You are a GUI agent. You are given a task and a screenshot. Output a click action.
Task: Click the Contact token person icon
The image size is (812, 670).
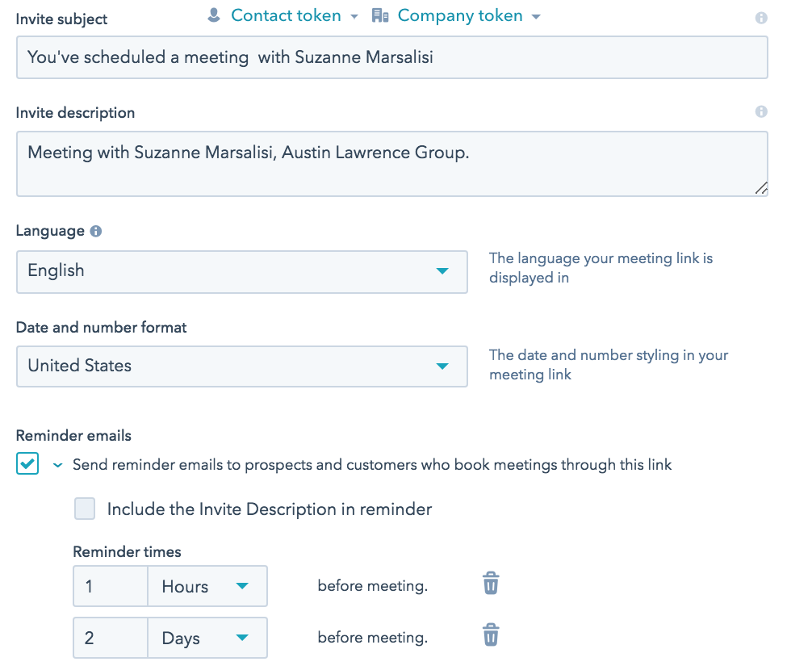214,15
